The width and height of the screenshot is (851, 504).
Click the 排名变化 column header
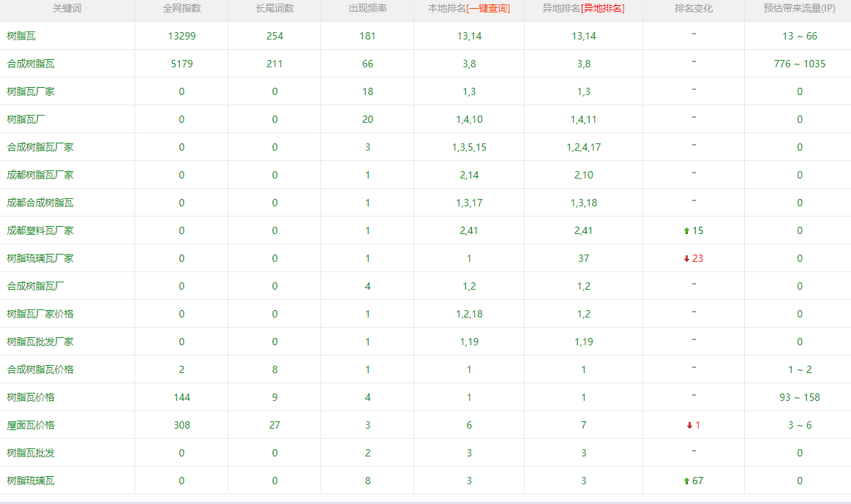coord(693,9)
